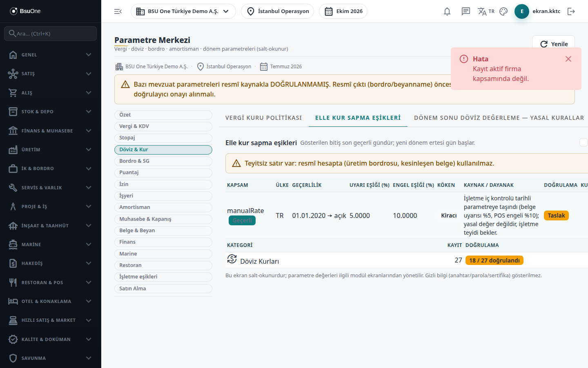Open notifications bell
This screenshot has height=368, width=588.
[447, 11]
